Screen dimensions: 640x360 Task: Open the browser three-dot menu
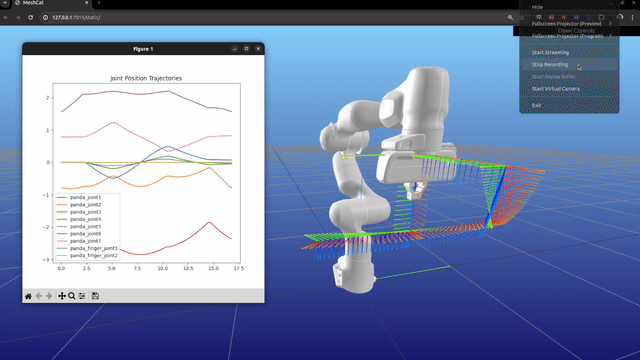[633, 18]
